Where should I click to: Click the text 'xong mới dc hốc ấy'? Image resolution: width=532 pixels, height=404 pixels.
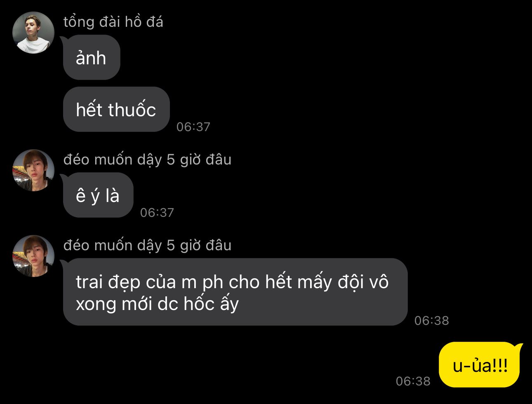pos(157,305)
